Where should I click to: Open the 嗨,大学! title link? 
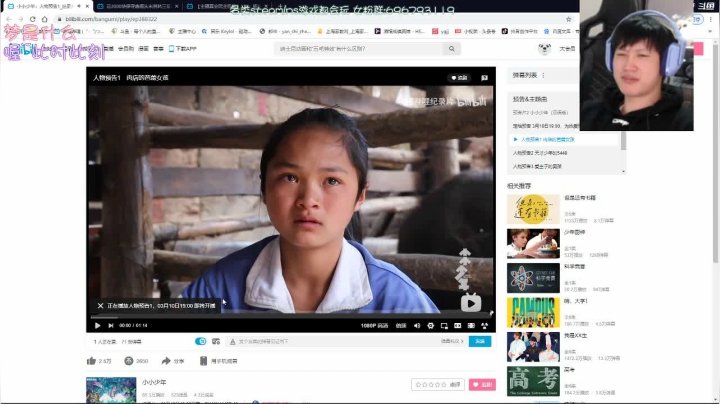click(x=575, y=301)
